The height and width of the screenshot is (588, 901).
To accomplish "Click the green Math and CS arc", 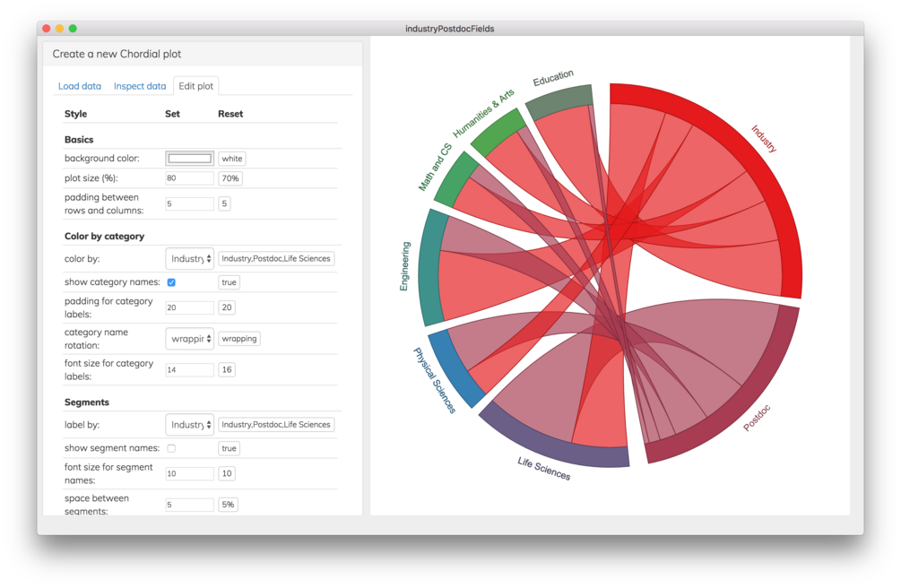I will pos(455,178).
